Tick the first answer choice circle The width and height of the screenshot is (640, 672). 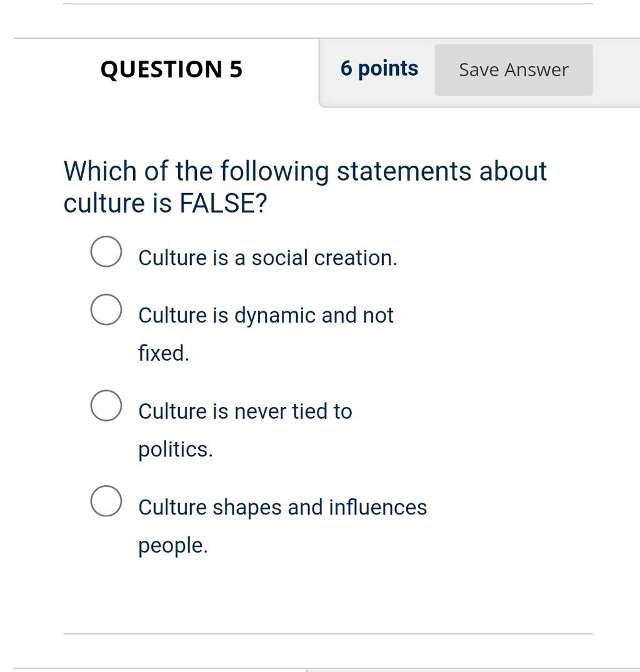(106, 251)
